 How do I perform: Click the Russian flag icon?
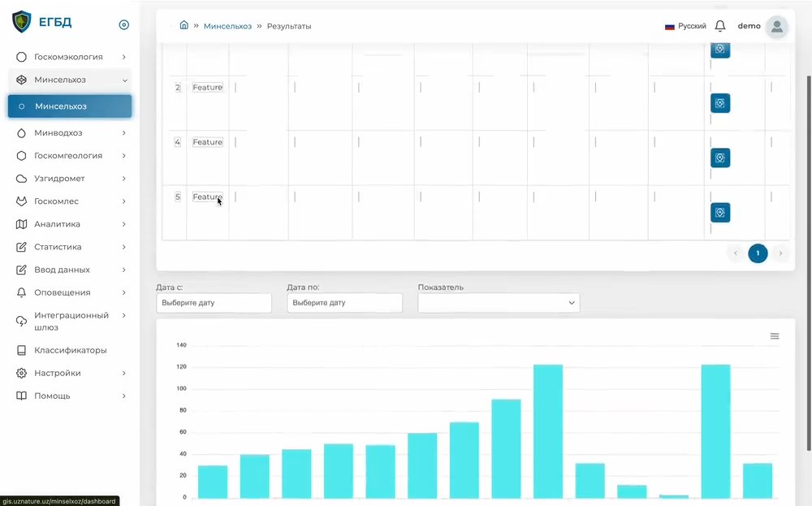(x=670, y=27)
